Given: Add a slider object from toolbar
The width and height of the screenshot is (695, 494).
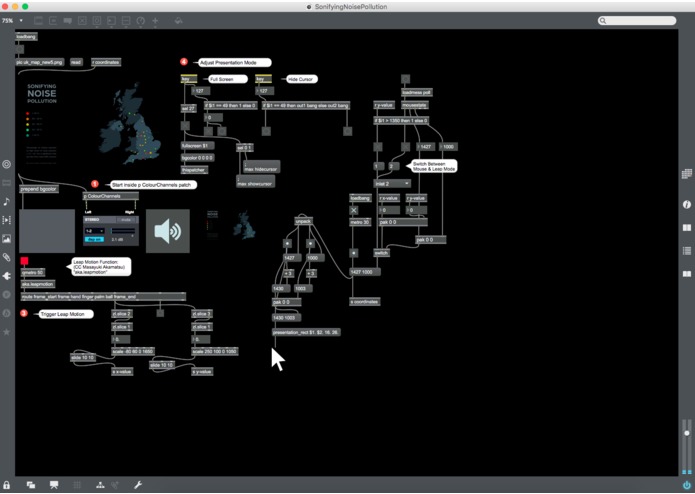Looking at the screenshot, I should [126, 21].
